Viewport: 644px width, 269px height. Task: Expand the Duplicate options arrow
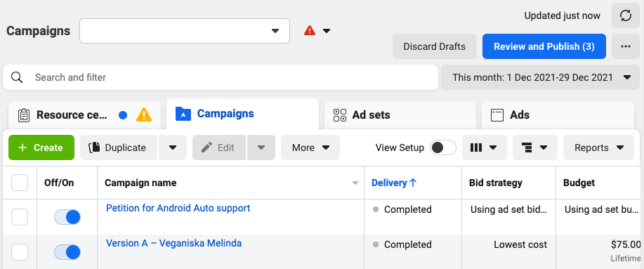pos(173,147)
